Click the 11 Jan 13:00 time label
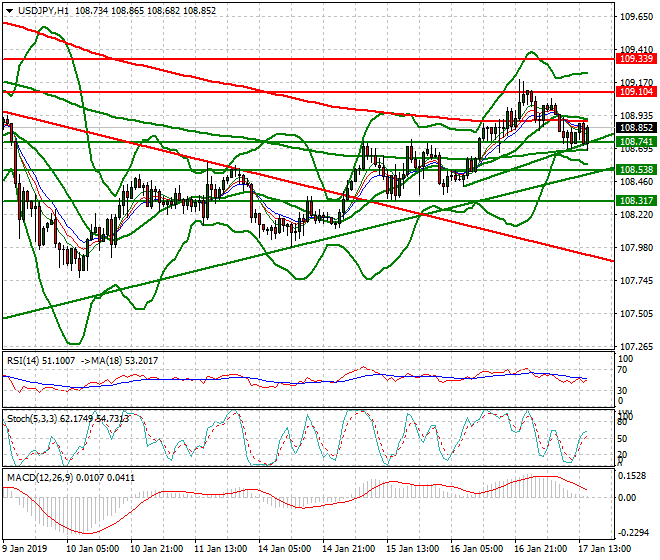660x560 pixels. tap(221, 549)
